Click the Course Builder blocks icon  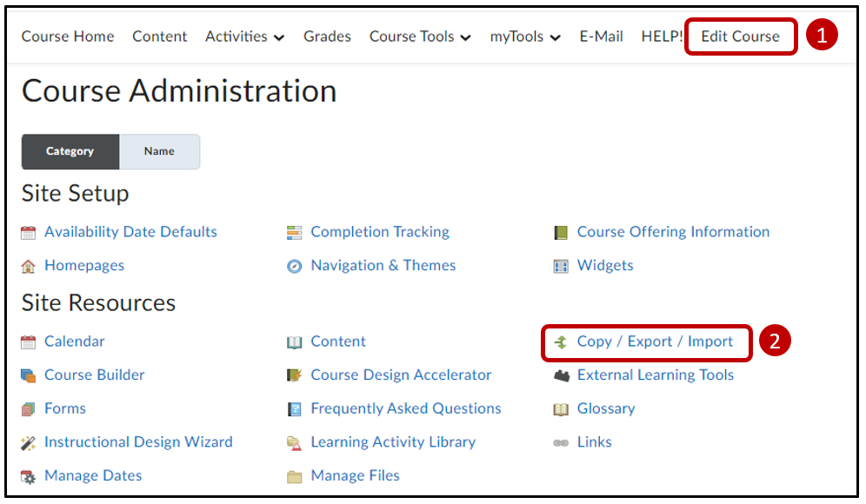click(x=29, y=376)
